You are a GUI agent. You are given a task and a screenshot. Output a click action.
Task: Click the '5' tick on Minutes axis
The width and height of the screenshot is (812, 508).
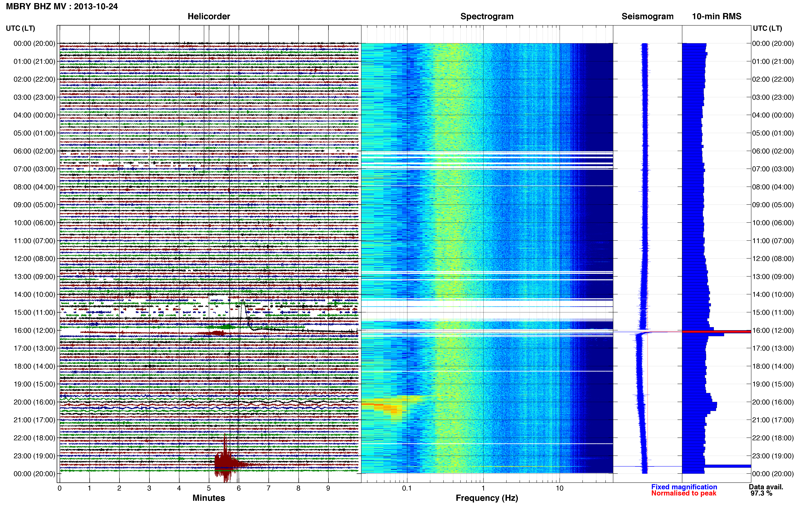209,488
